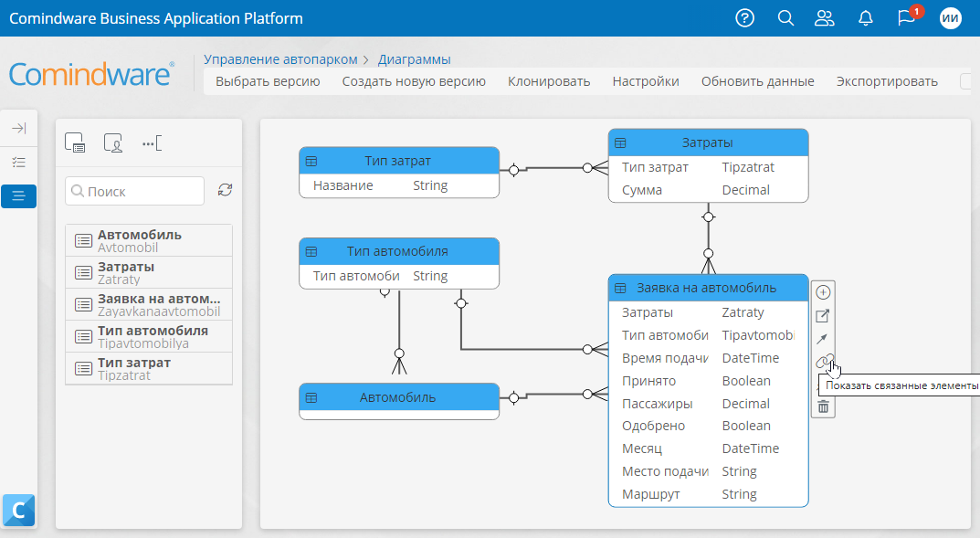This screenshot has height=538, width=980.
Task: Click the Выбрать версию button
Action: pyautogui.click(x=268, y=81)
